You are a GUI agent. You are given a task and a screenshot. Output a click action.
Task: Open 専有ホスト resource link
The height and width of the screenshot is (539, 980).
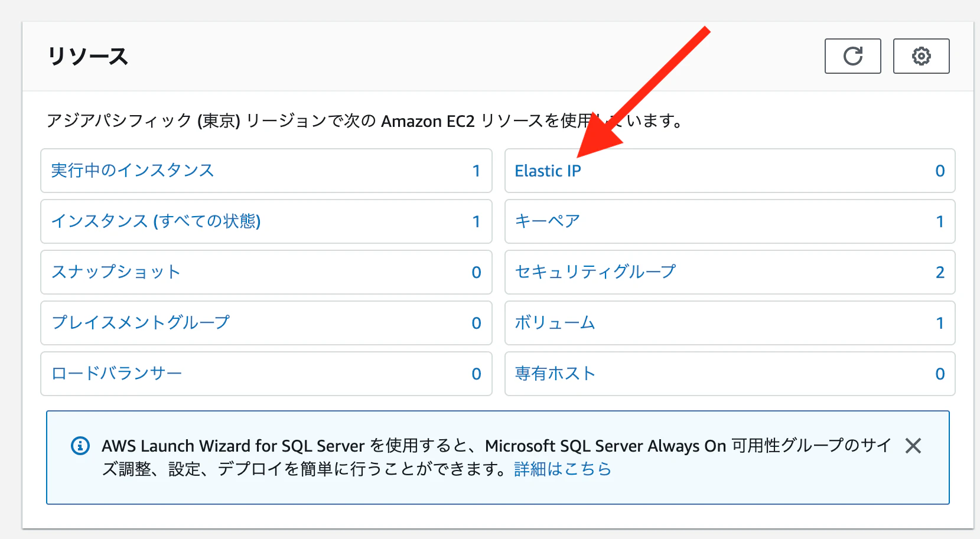(x=555, y=374)
